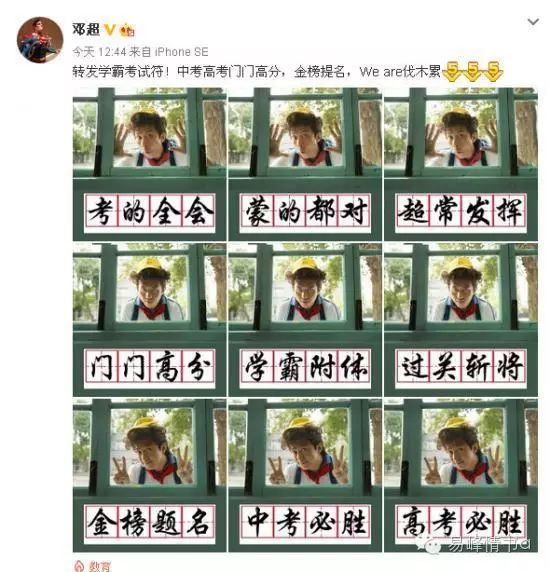Click the 今天 12:44 timestamp
The image size is (550, 572).
[99, 52]
